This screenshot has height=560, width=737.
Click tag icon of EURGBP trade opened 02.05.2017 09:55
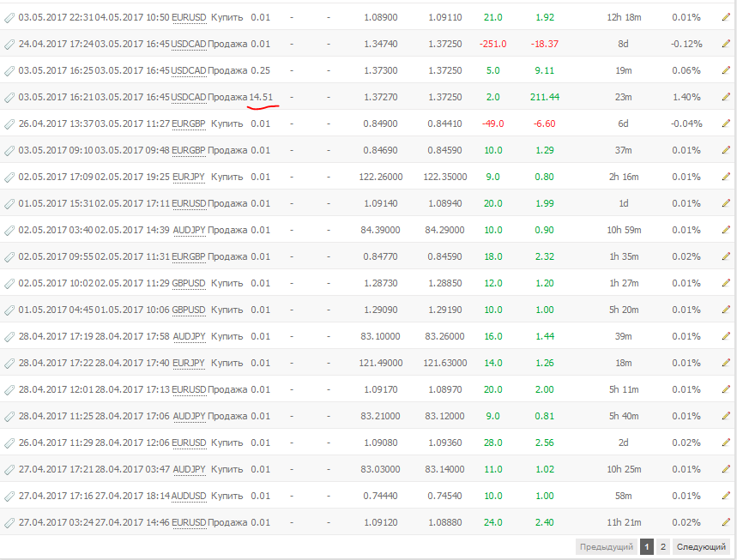point(9,257)
